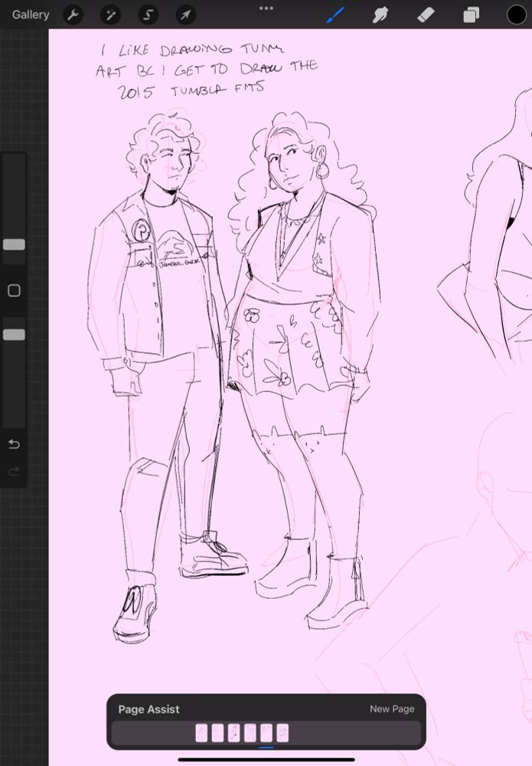Undo the last stroke via sidebar arrow
This screenshot has height=766, width=532.
tap(14, 444)
